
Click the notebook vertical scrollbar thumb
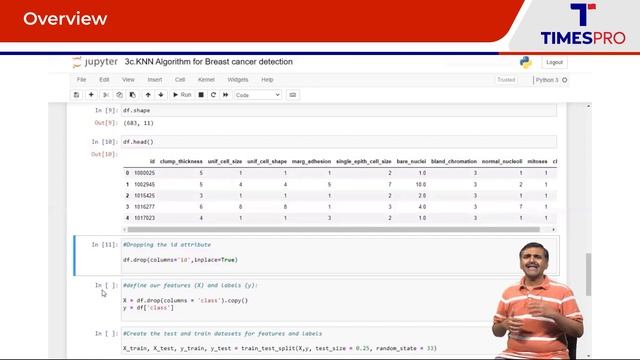coord(588,274)
